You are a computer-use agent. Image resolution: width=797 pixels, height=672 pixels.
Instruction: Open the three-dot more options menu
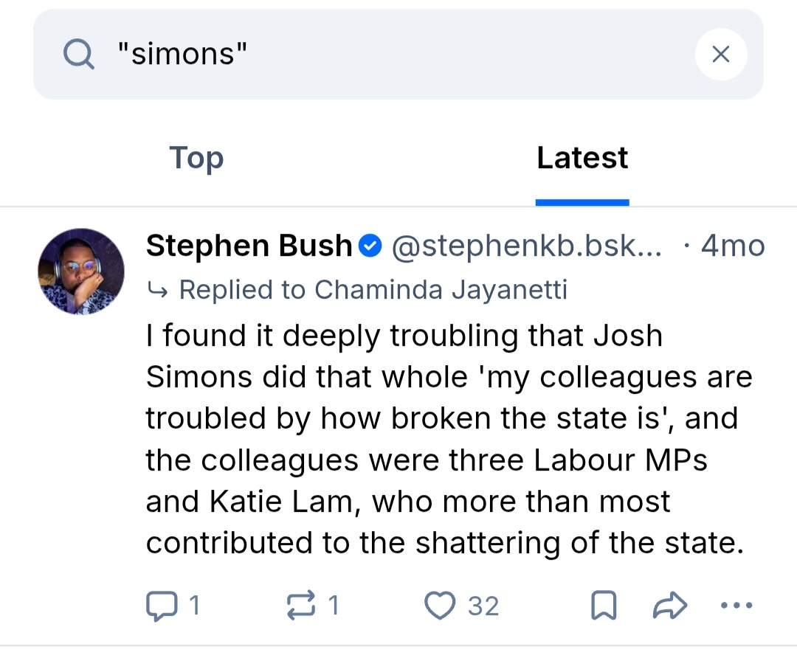coord(736,606)
